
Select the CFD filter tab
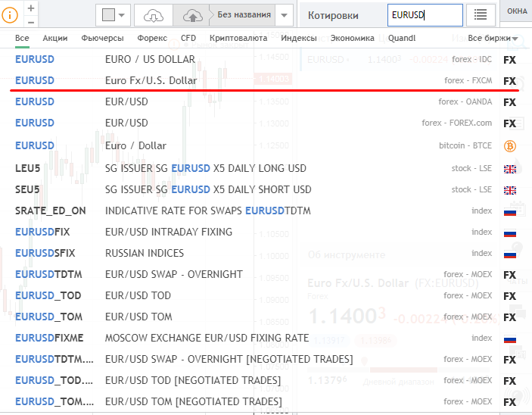point(188,38)
